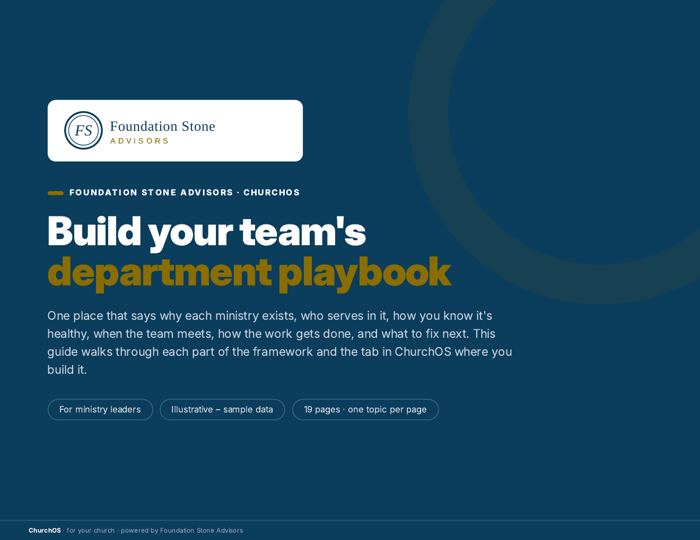
Task: Select the '19 pages · one topic per page' pill
Action: 365,409
